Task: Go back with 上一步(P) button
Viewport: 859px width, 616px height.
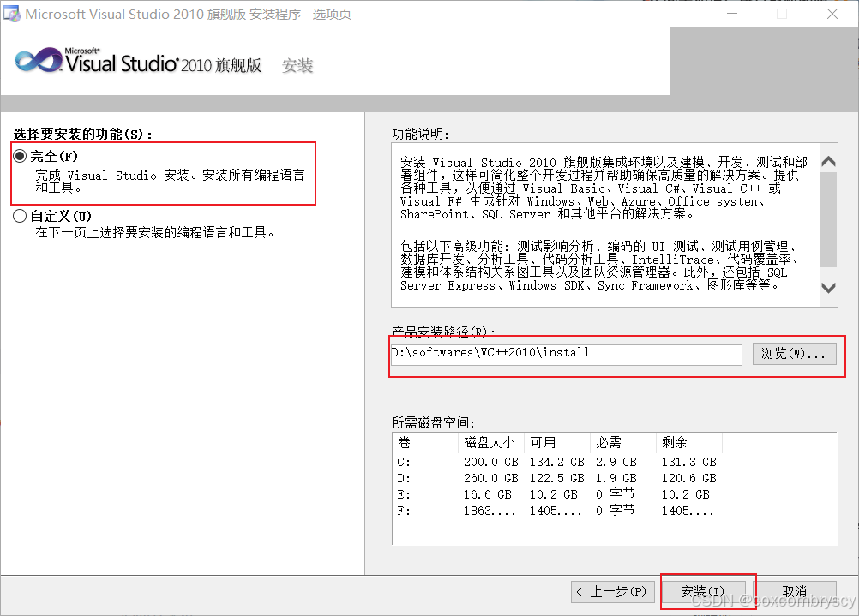Action: point(612,591)
